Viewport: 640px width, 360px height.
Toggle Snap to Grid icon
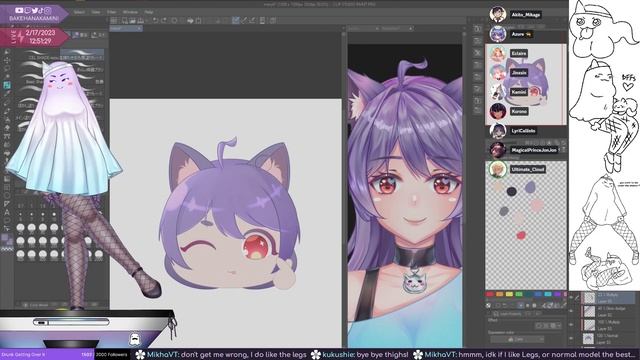[252, 20]
